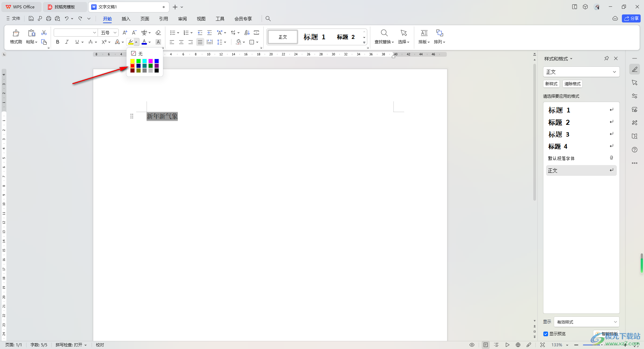This screenshot has height=349, width=644.
Task: Switch to the 页面 ribbon tab
Action: pyautogui.click(x=145, y=19)
